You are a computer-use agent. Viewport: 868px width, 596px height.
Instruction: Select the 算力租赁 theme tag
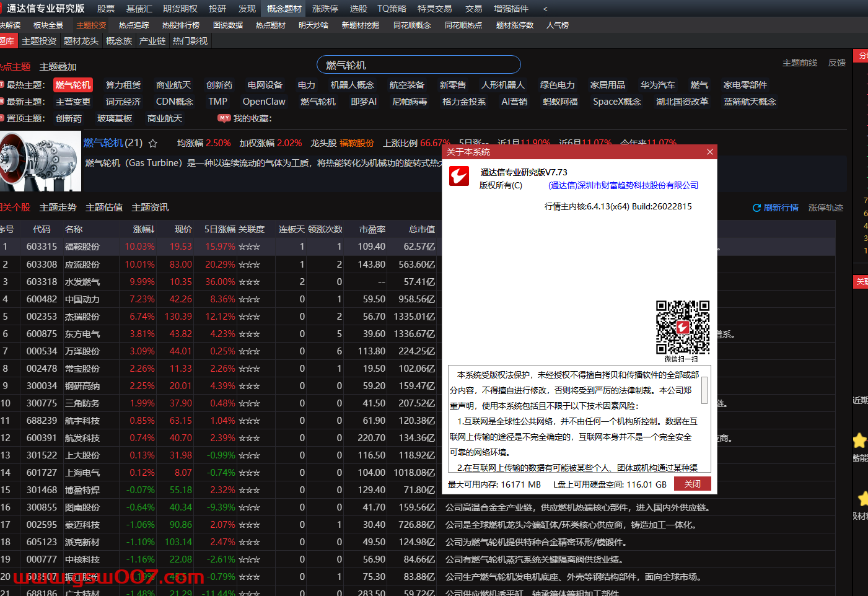[x=123, y=85]
